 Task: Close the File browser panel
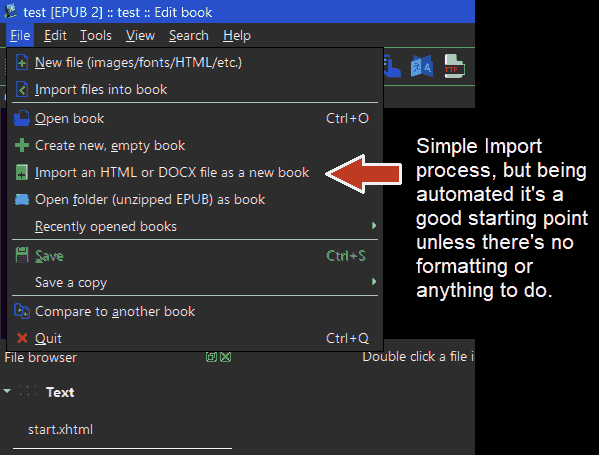[x=226, y=357]
